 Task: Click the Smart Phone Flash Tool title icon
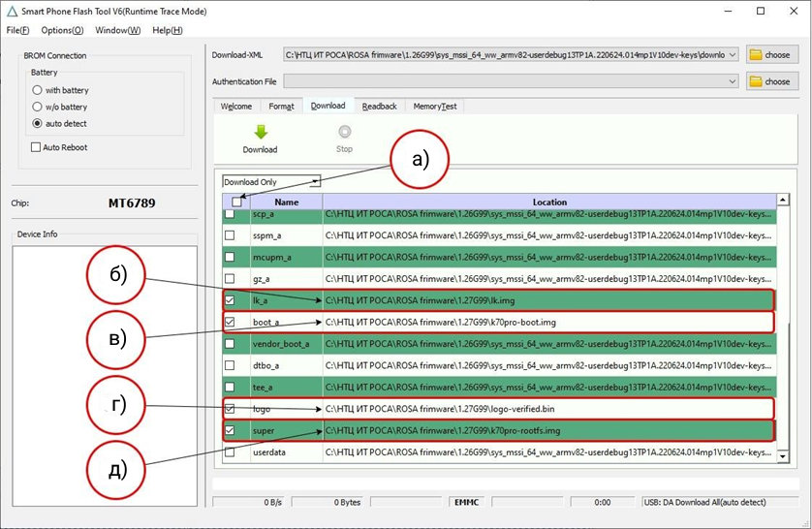pyautogui.click(x=11, y=11)
